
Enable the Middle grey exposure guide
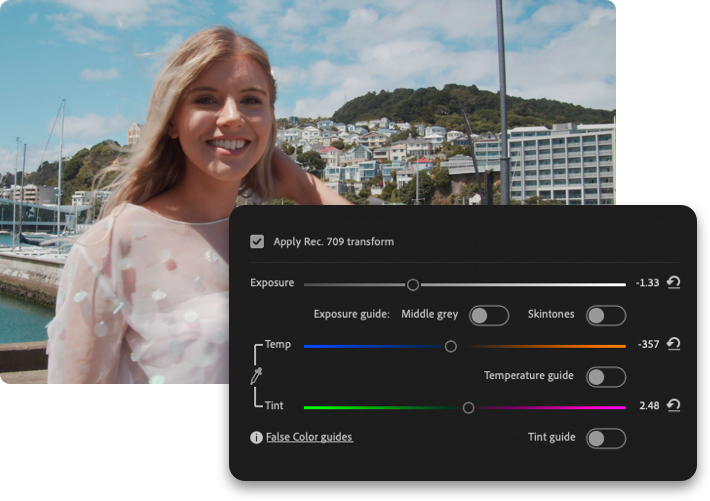coord(488,315)
